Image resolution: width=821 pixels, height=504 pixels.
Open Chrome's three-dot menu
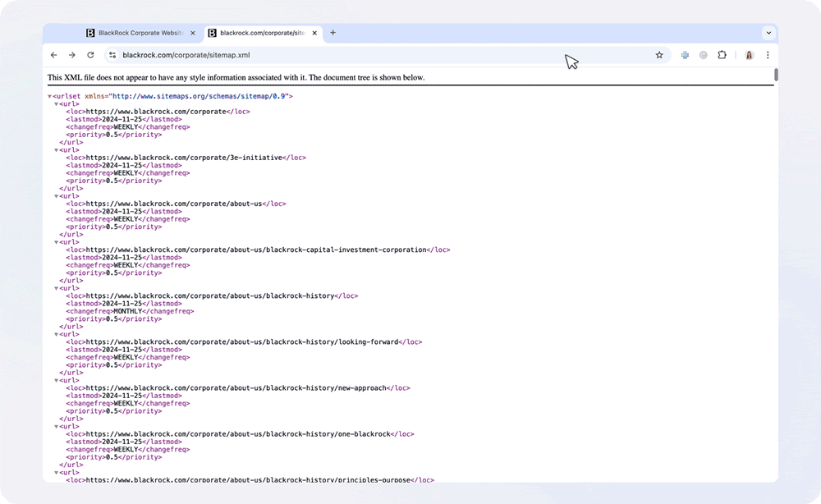pos(768,55)
